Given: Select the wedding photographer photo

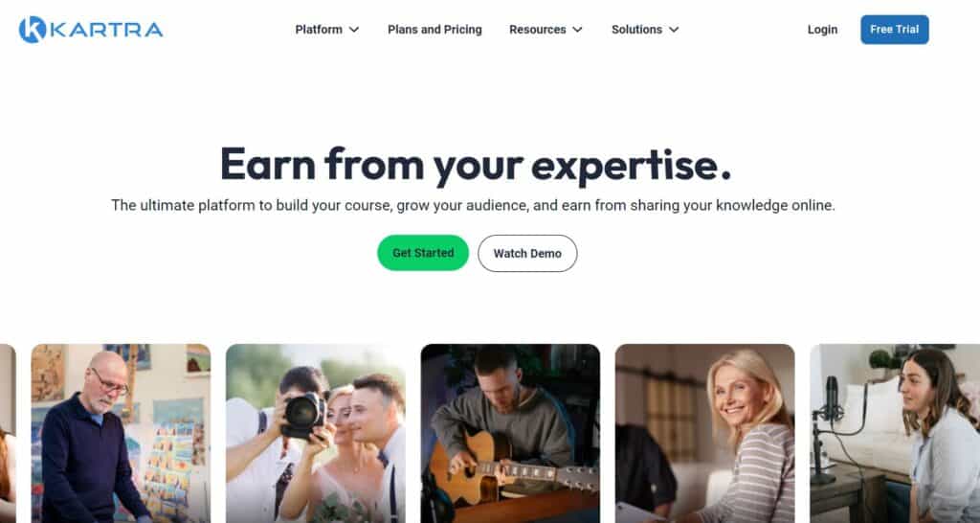Looking at the screenshot, I should 316,433.
